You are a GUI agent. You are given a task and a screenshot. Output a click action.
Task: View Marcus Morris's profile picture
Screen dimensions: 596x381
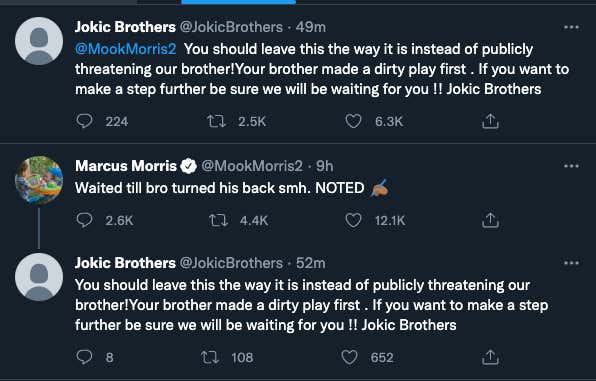[39, 180]
